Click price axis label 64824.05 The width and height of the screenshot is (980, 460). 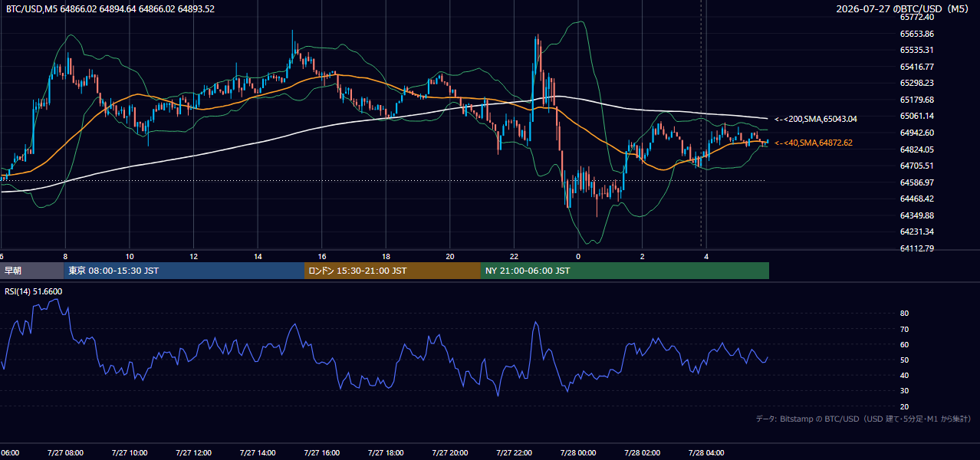(x=917, y=149)
